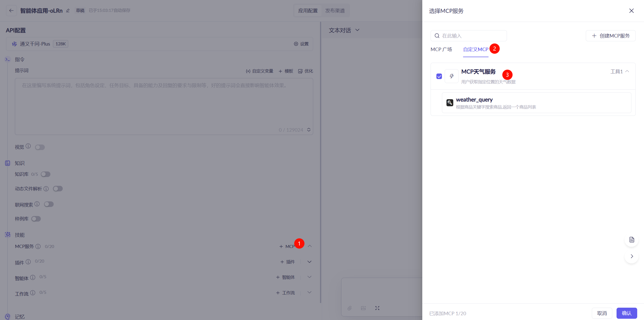
Task: Select the 自定义MCP tab
Action: coord(475,49)
